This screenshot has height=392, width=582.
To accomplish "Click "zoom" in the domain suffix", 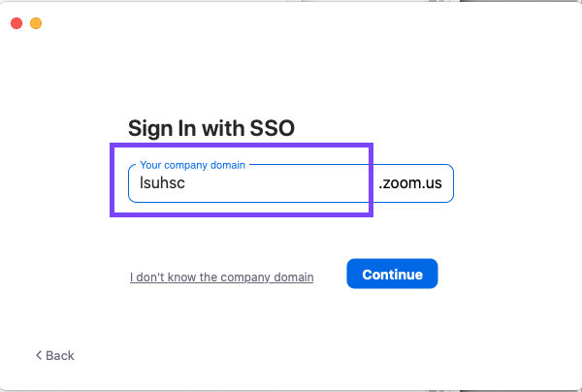I will [x=407, y=184].
